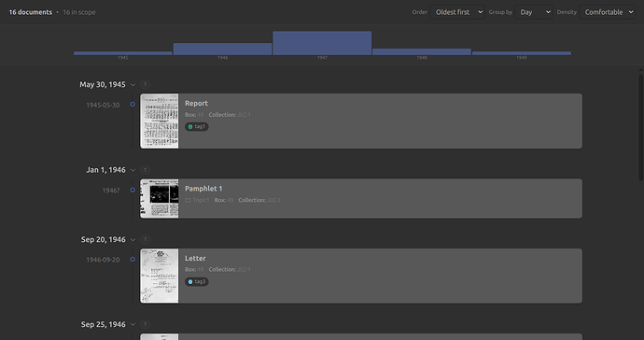Click the 1945 histogram bar
This screenshot has width=644, height=340.
coord(123,53)
